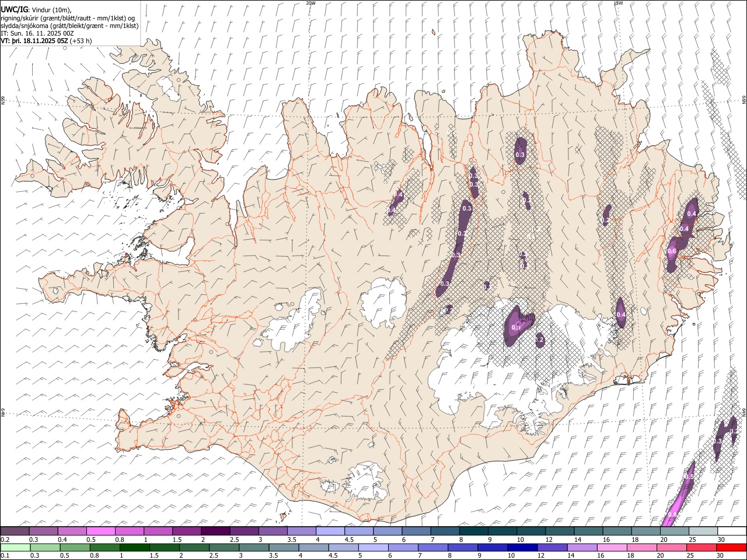Click the 0.5–0.8 bright pink swatch in upper legend
747x560 pixels.
click(x=100, y=531)
